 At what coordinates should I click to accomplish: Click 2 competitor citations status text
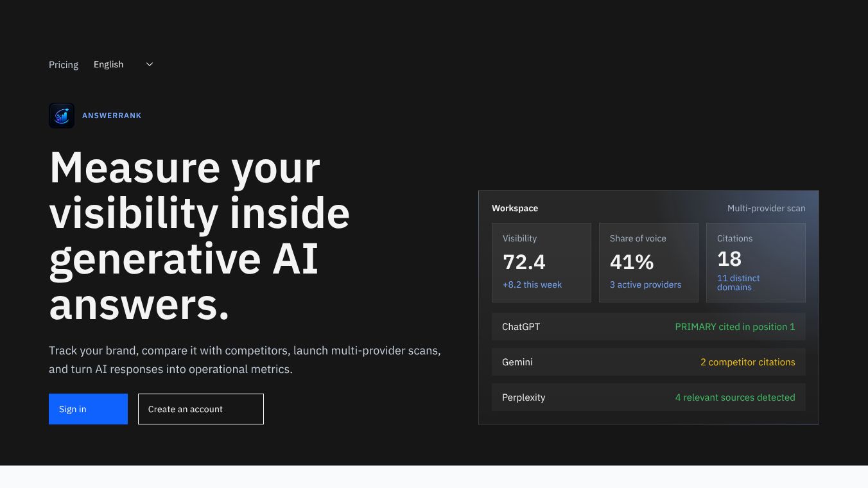748,362
